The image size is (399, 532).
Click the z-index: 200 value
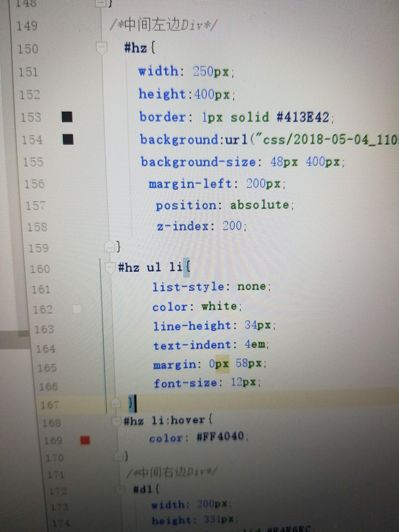[x=232, y=226]
